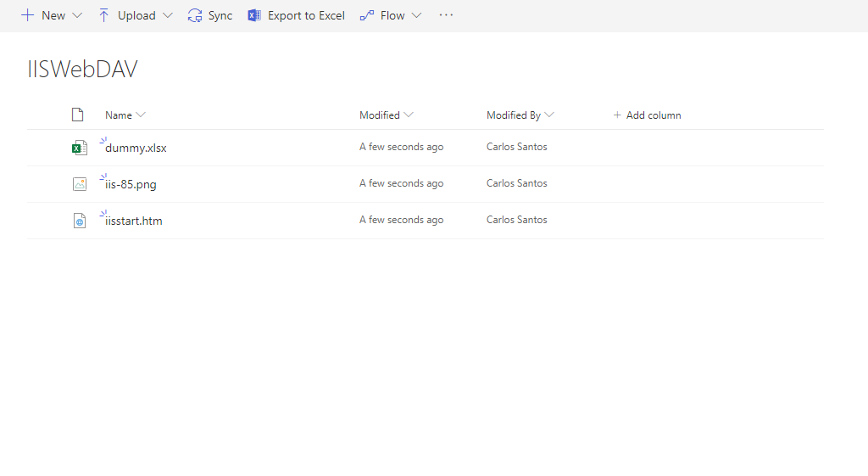Viewport: 868px width, 476px height.
Task: Expand the Flow dropdown chevron
Action: coord(416,15)
